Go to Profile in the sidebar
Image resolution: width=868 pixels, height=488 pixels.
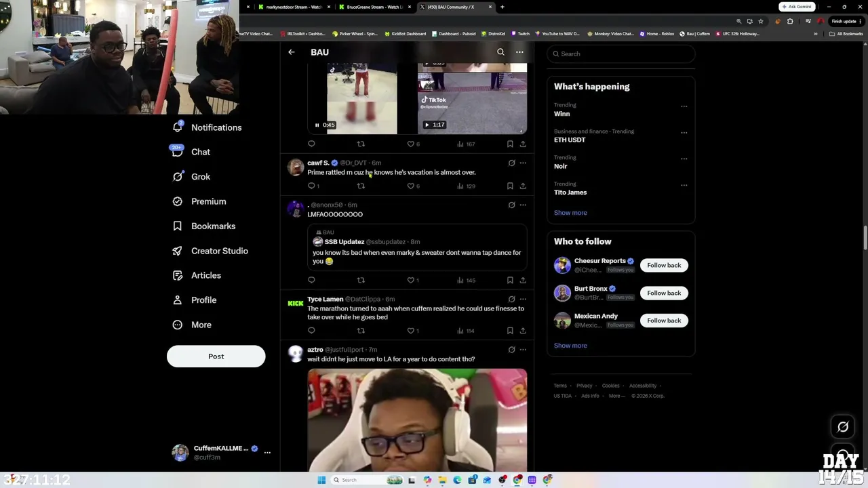click(x=195, y=300)
